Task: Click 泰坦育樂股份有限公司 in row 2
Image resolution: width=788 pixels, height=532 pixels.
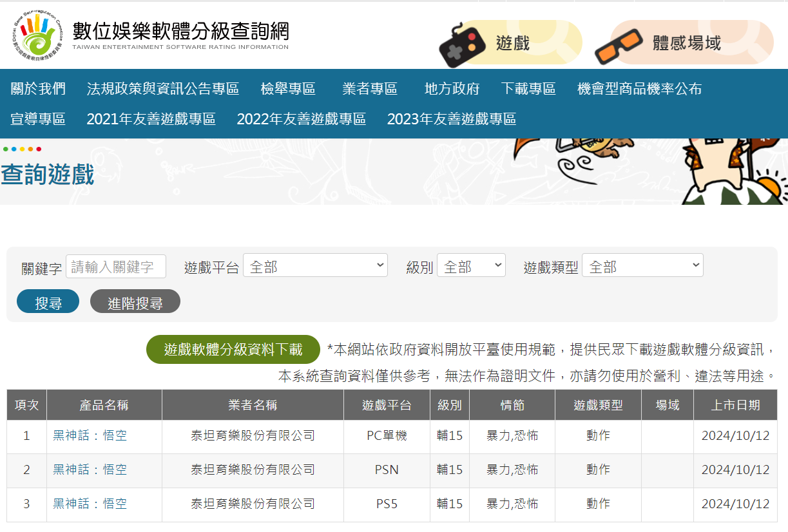Action: tap(253, 470)
